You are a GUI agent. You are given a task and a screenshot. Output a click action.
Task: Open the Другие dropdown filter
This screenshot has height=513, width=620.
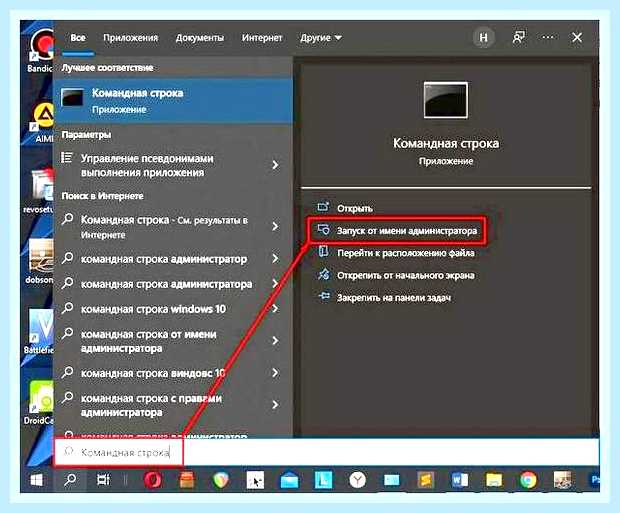pyautogui.click(x=321, y=38)
